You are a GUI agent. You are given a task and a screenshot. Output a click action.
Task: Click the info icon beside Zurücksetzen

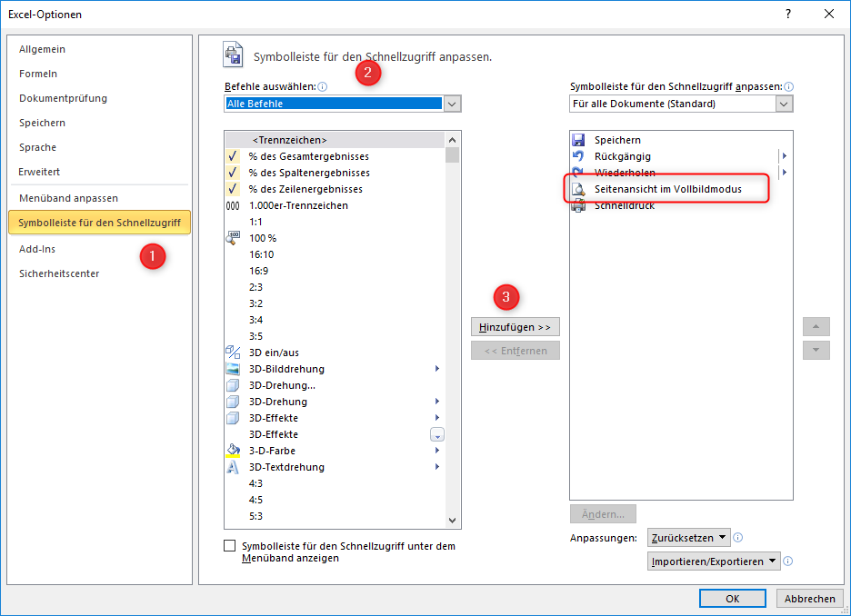point(737,537)
